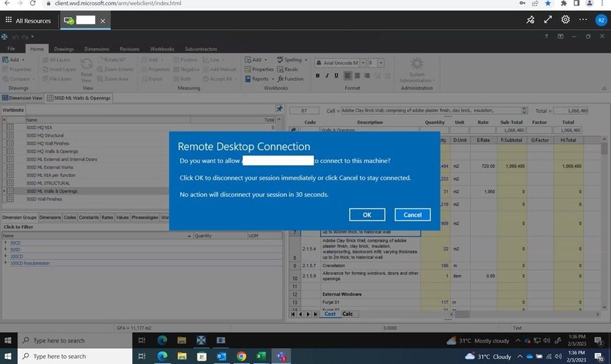Click Add in the Drawings ribbon group
Image resolution: width=611 pixels, height=364 pixels.
coord(13,59)
